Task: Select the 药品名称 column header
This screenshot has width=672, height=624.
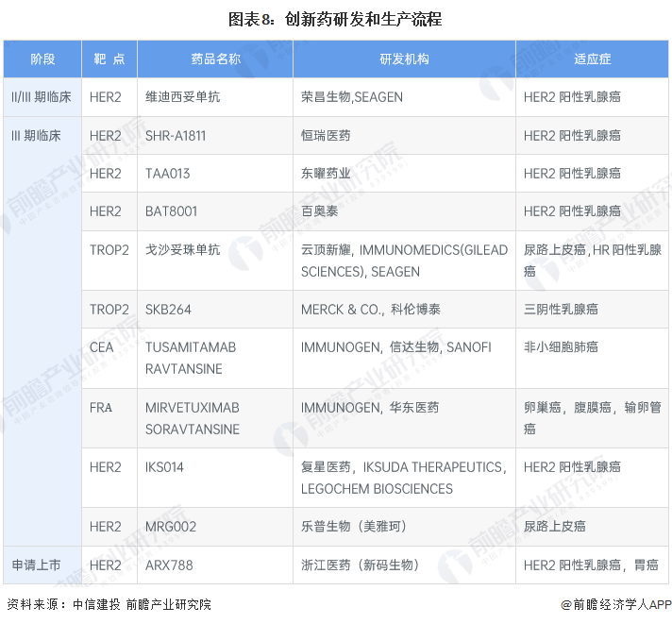Action: [x=215, y=59]
